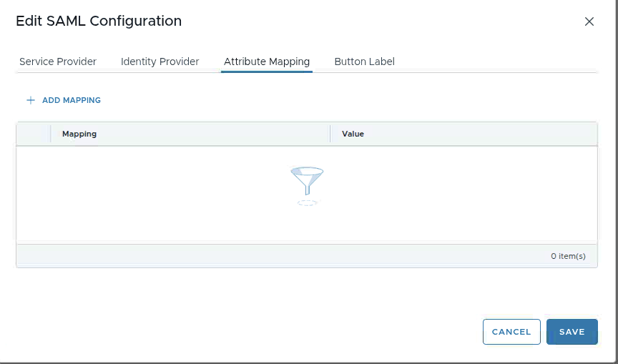
Task: Select the Attribute Mapping tab
Action: coord(267,62)
